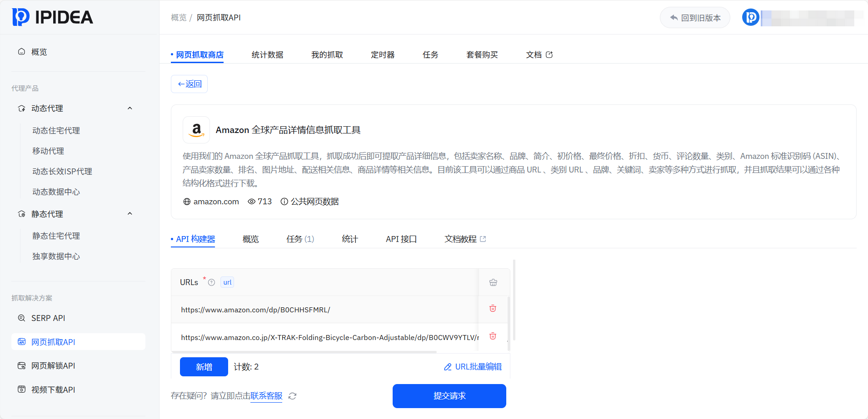Open 动态长效ISP代理 in sidebar
Image resolution: width=868 pixels, height=419 pixels.
point(62,172)
